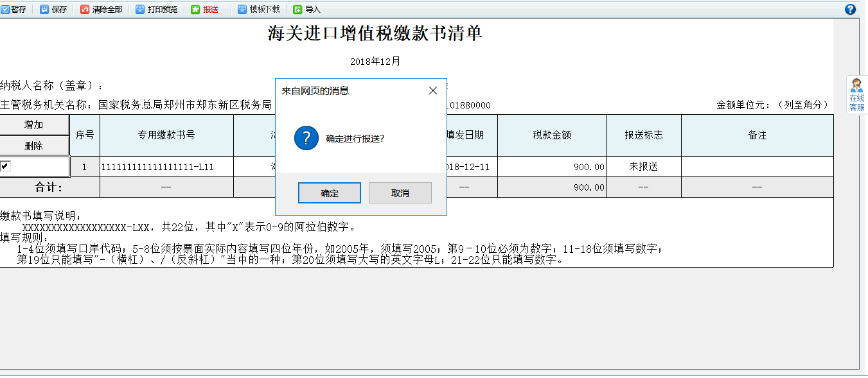Open 打印预览 (print preview)
The image size is (868, 378).
(x=154, y=9)
